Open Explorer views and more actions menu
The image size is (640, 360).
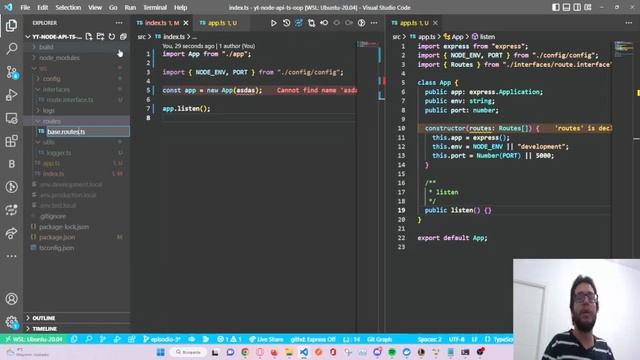119,23
